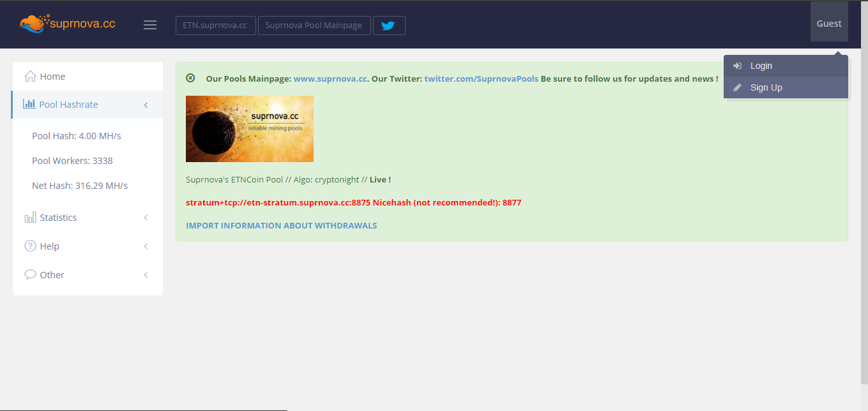Expand the Help section chevron
The height and width of the screenshot is (411, 868).
(x=146, y=246)
